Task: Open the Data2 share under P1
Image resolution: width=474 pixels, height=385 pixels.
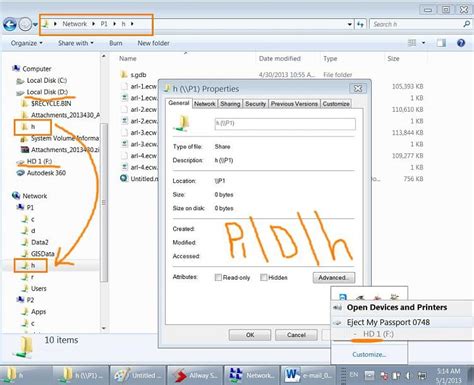Action: pyautogui.click(x=39, y=242)
